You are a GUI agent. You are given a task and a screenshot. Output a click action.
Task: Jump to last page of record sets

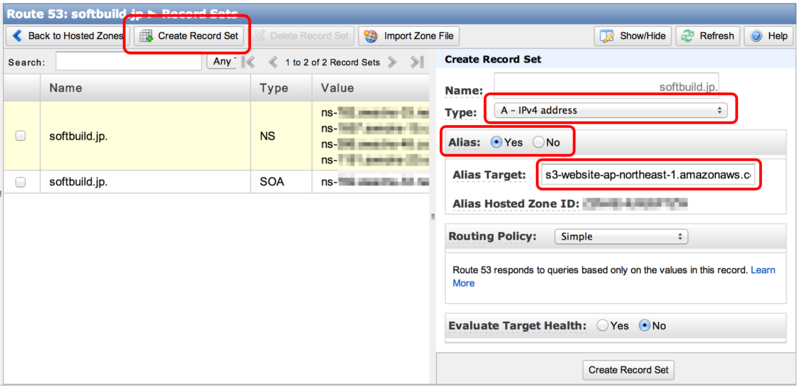click(417, 62)
